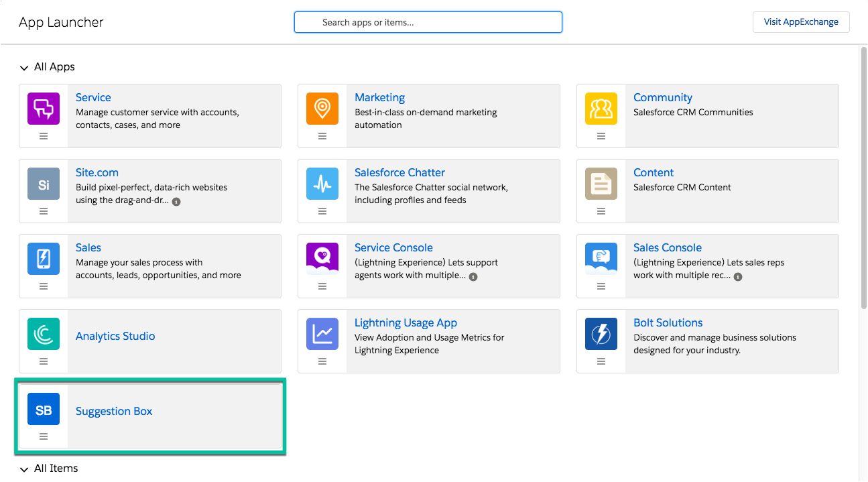Click drag handle under Sales Console icon
The height and width of the screenshot is (482, 868).
pyautogui.click(x=601, y=286)
